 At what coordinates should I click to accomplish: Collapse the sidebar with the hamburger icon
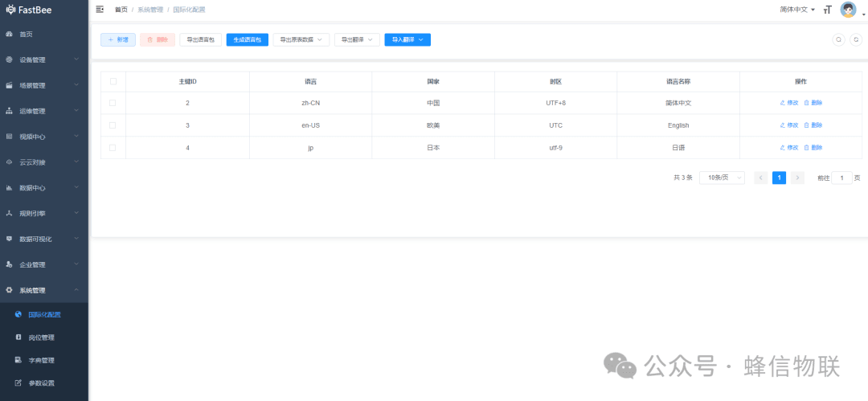point(100,9)
